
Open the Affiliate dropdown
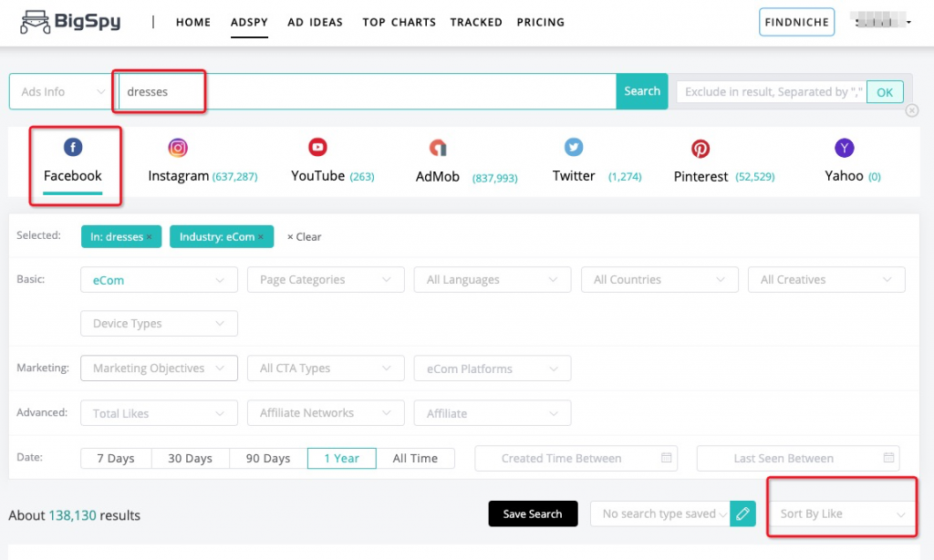pos(493,413)
